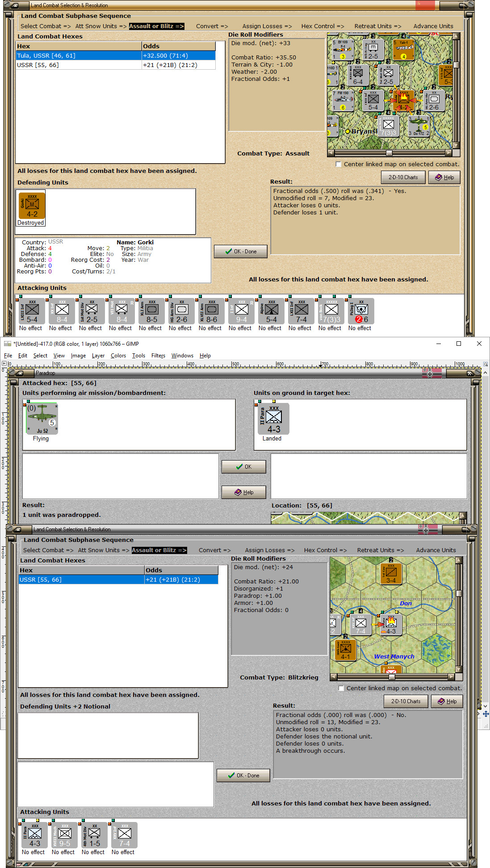This screenshot has width=490, height=868.
Task: Select the von Bock 7(3)3 headquarters unit
Action: coord(331,311)
